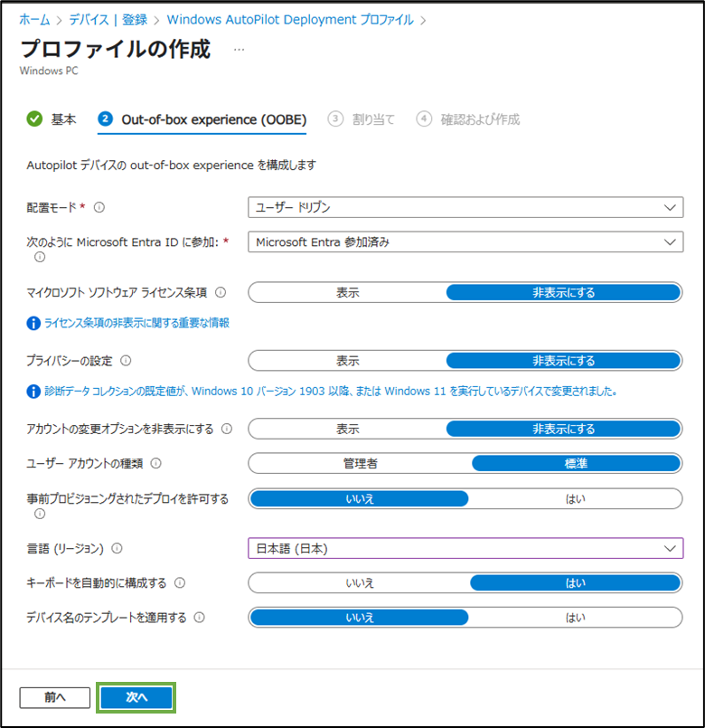This screenshot has width=705, height=728.
Task: Open the ellipsis menu beside プロファイルの作成
Action: pyautogui.click(x=239, y=50)
